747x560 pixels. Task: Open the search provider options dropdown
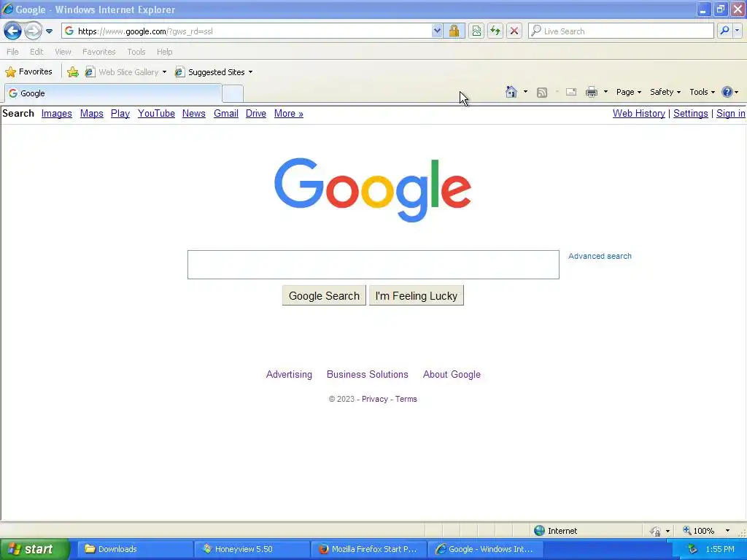coord(737,31)
